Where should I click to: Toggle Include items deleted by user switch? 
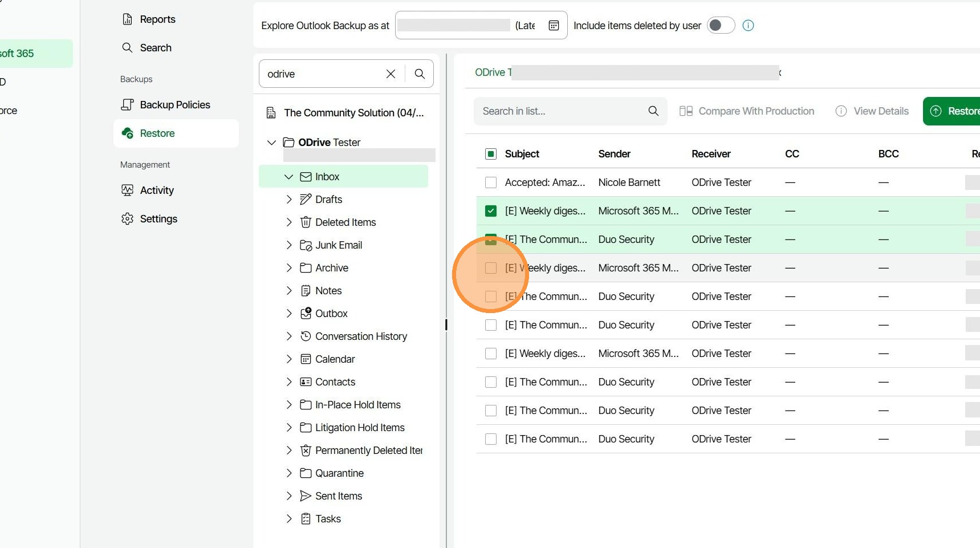point(721,26)
